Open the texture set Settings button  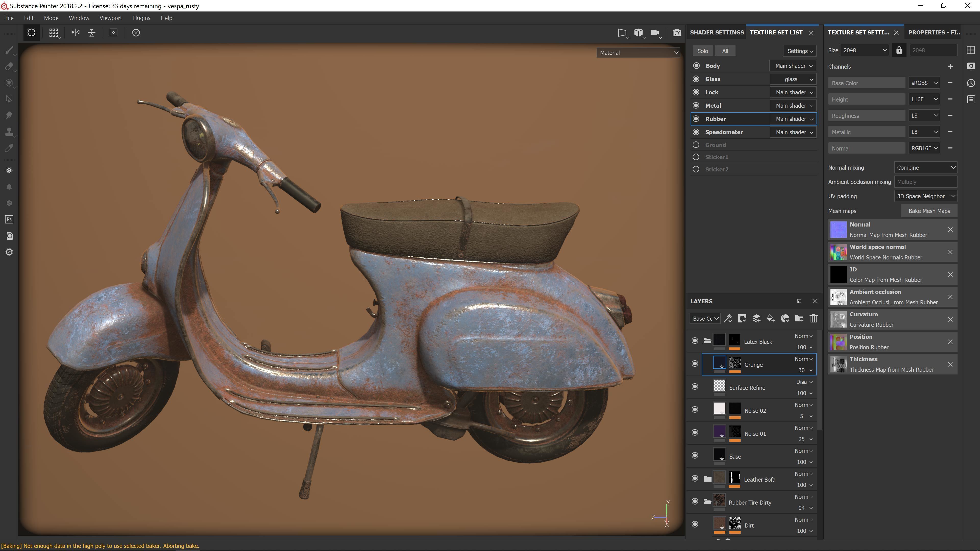click(x=800, y=51)
